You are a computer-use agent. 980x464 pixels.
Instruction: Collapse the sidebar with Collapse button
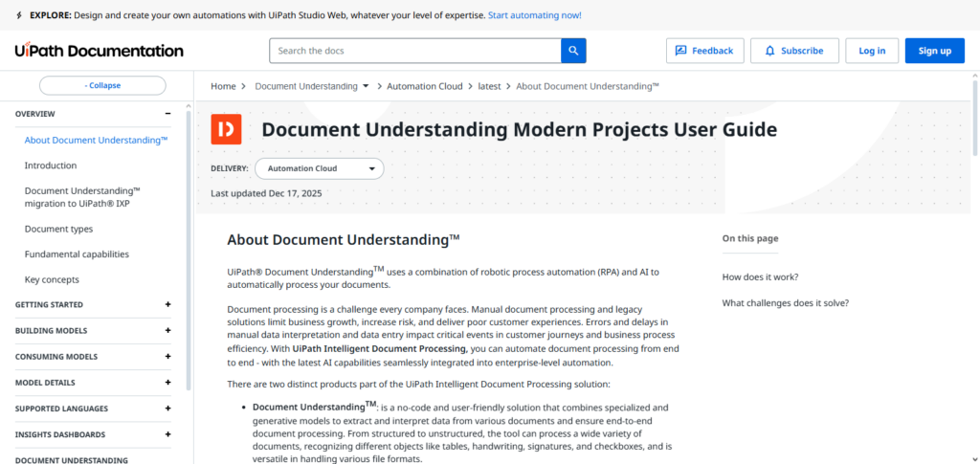(102, 85)
